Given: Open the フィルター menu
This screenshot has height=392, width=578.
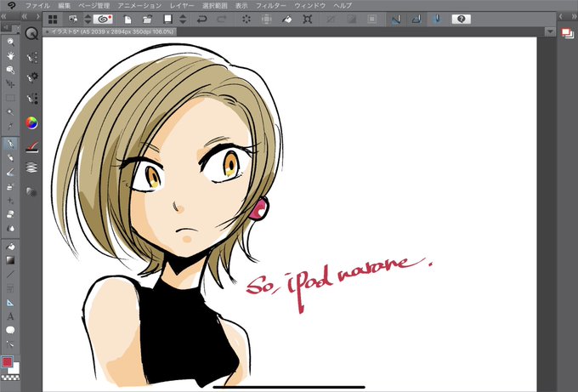Looking at the screenshot, I should (x=271, y=6).
